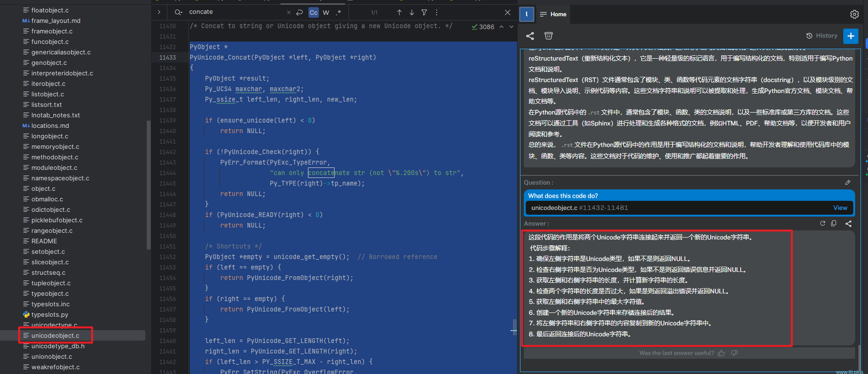Viewport: 868px width, 374px height.
Task: Open the search filter funnel icon
Action: click(x=424, y=12)
